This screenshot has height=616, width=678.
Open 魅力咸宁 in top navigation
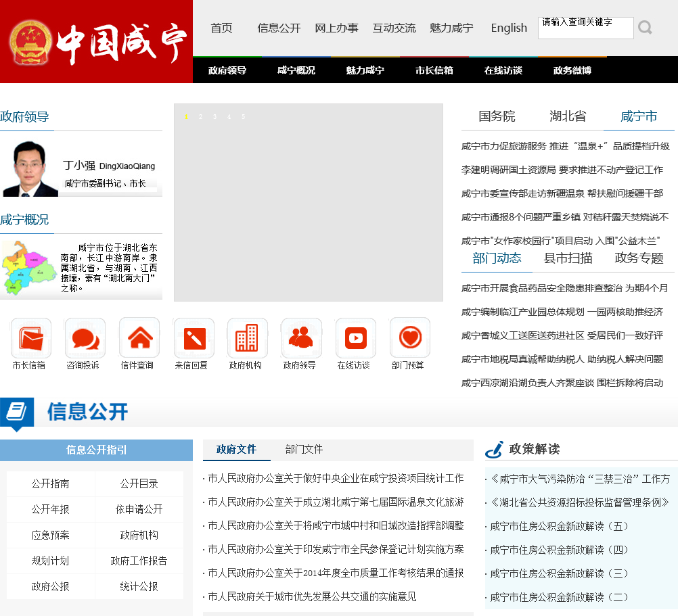click(x=451, y=28)
